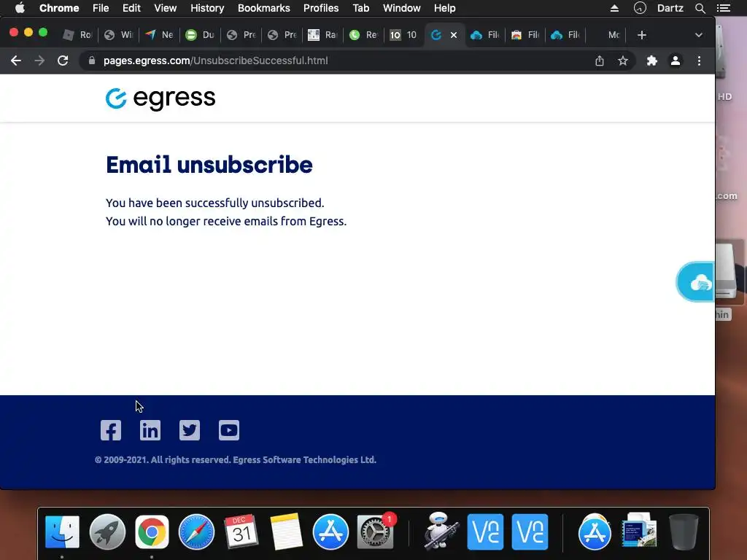Open the Trash in the Dock
This screenshot has height=560, width=747.
coord(684,532)
